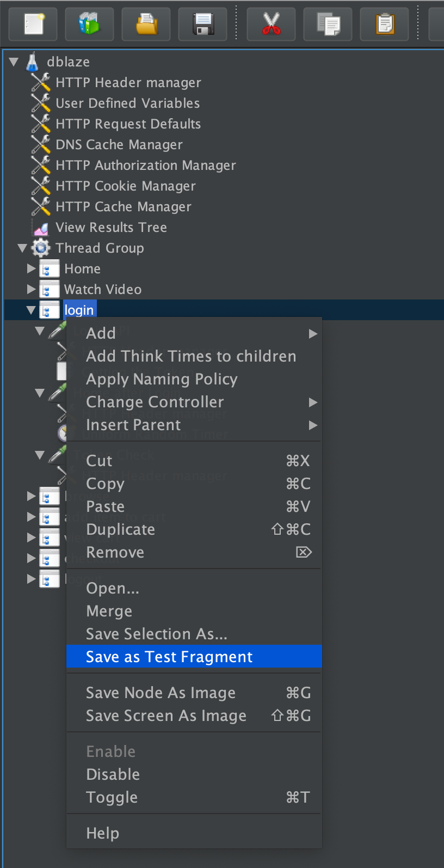
Task: Click the HTTP Cache Manager config icon
Action: coord(41,206)
